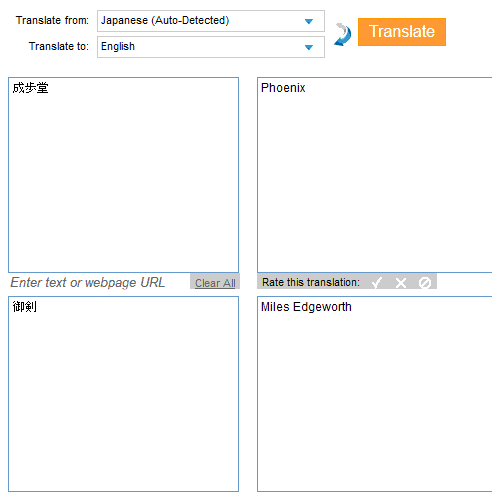
Task: Rate translation as wrong with X icon
Action: point(401,283)
